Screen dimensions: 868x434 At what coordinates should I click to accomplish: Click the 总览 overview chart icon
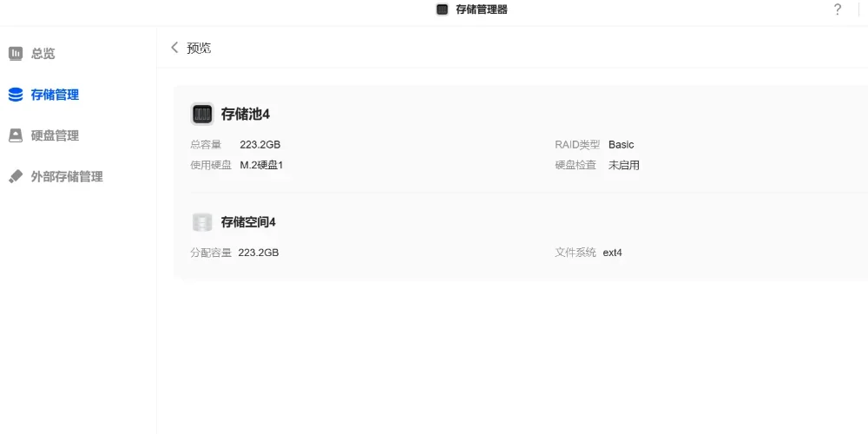coord(16,54)
